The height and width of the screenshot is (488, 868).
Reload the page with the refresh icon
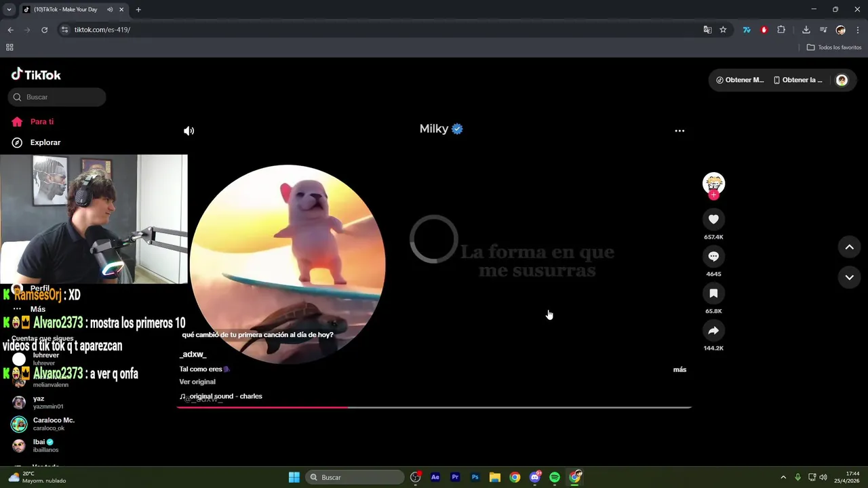[x=45, y=30]
